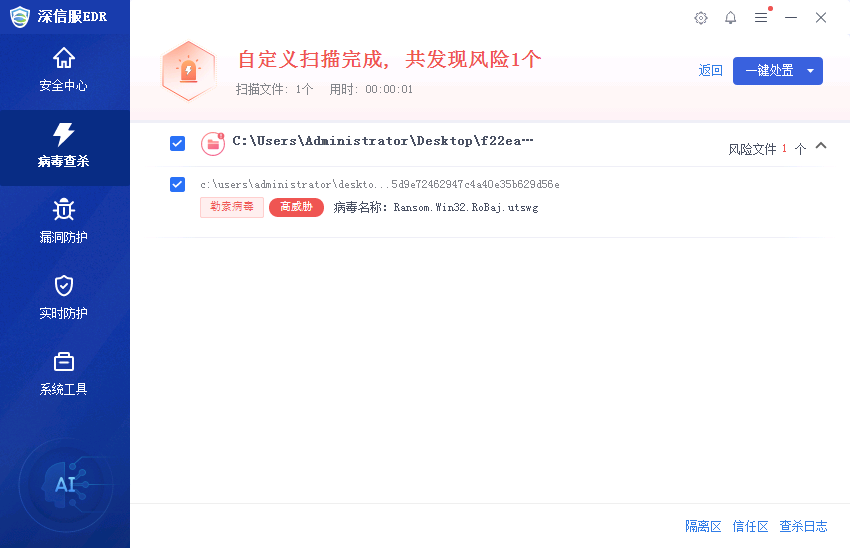
Task: Click the AI assistant head icon
Action: [66, 484]
